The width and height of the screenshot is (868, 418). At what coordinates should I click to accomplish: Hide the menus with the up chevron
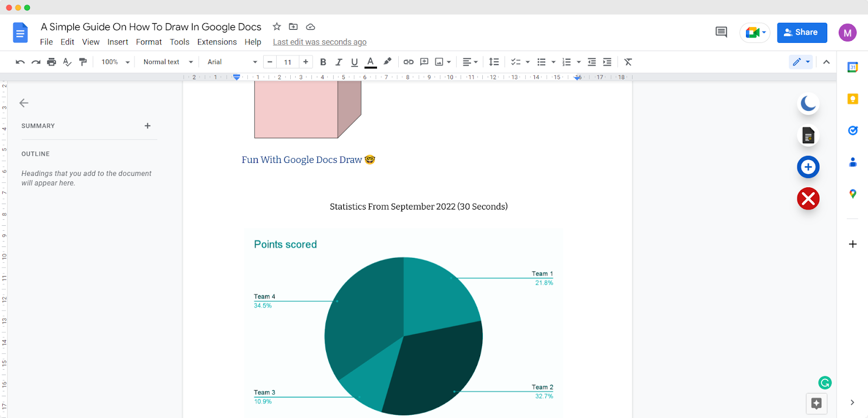click(x=826, y=62)
